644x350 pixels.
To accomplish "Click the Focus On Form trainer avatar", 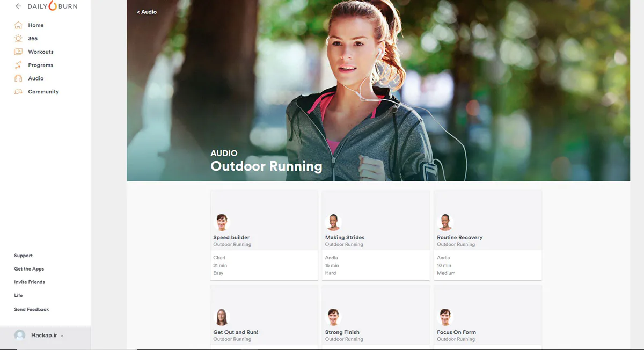I will click(445, 317).
